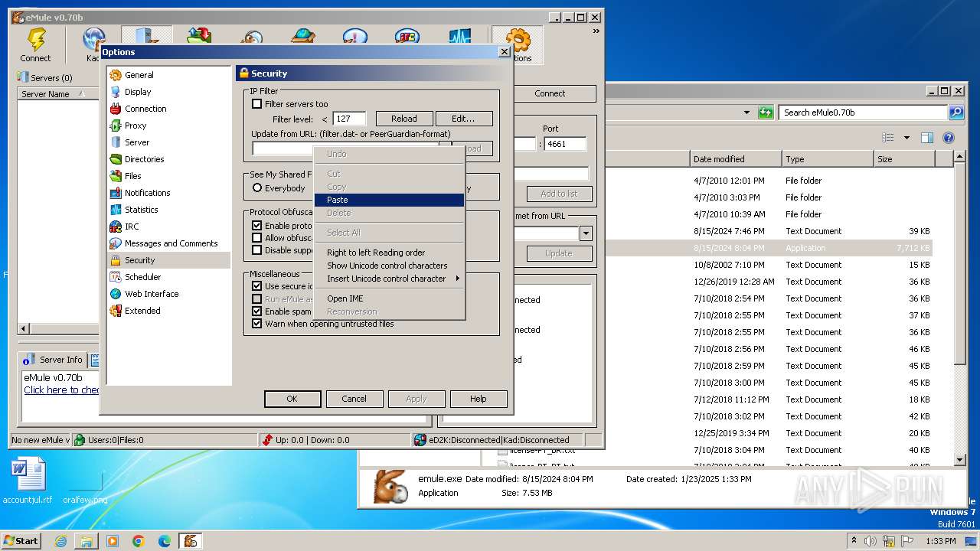Viewport: 980px width, 551px height.
Task: Show hidden system tray icons
Action: click(x=854, y=541)
